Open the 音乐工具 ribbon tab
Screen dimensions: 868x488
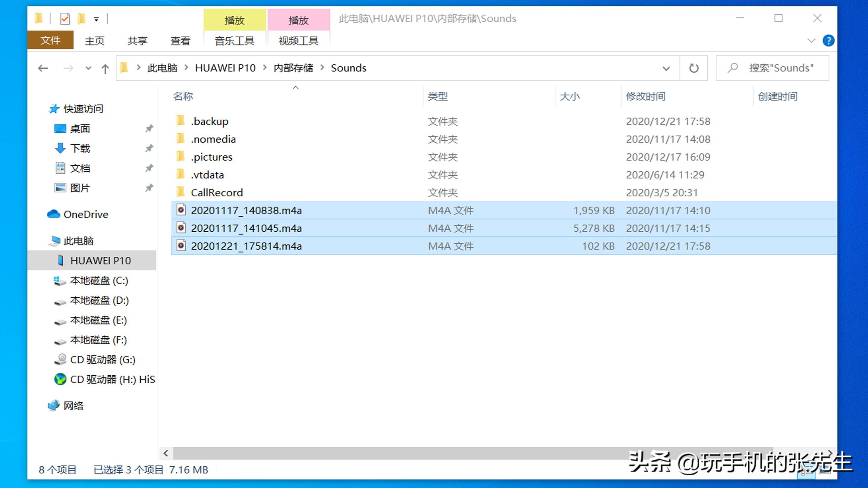pyautogui.click(x=234, y=41)
